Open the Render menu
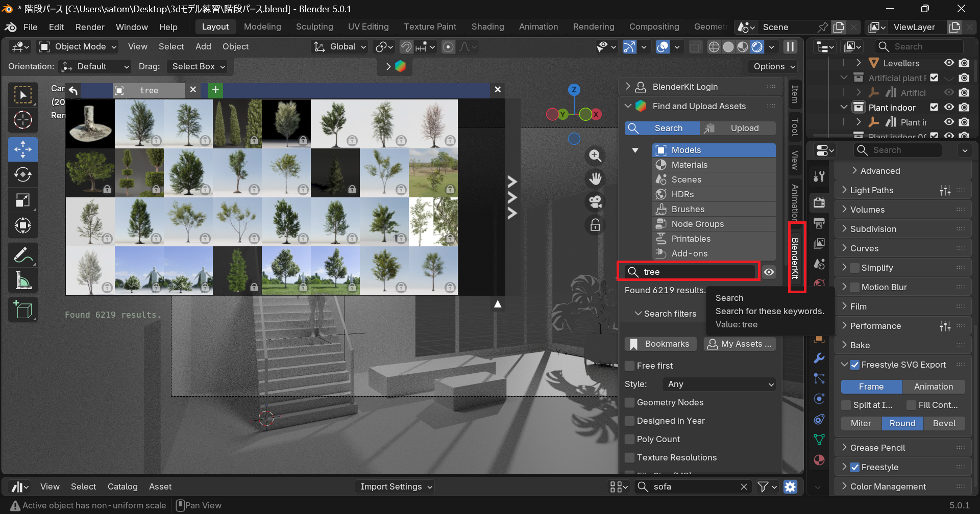This screenshot has height=514, width=980. tap(90, 27)
